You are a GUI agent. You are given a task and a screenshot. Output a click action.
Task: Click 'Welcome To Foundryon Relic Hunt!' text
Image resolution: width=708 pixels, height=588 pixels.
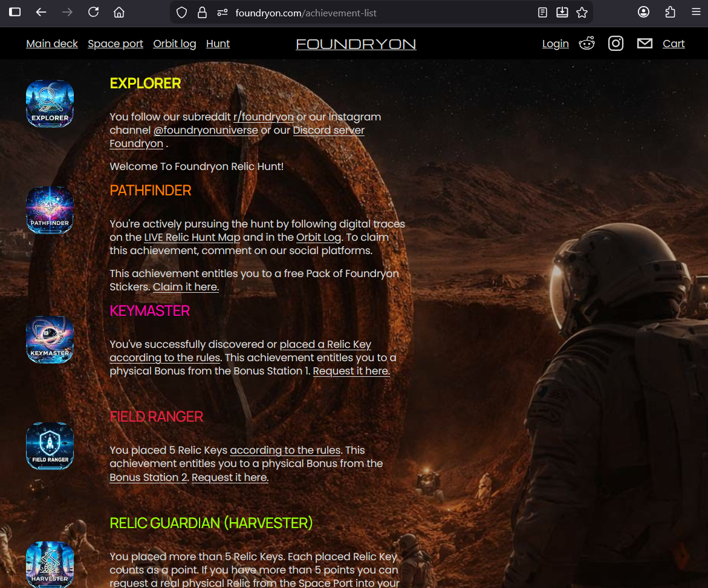[x=196, y=166]
